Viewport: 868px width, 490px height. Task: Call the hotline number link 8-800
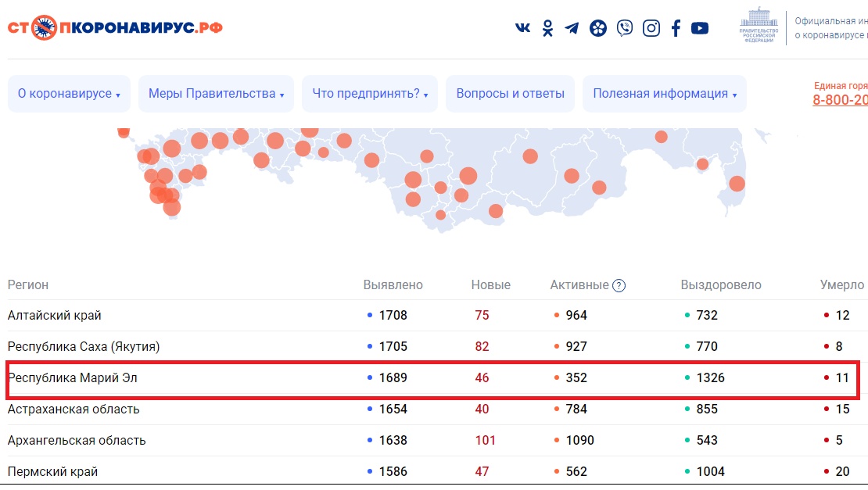click(x=840, y=100)
